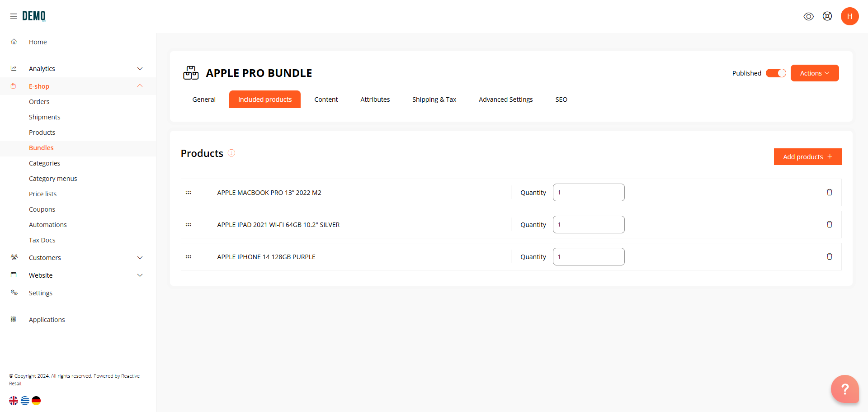Expand the Analytics menu chevron

coord(140,68)
